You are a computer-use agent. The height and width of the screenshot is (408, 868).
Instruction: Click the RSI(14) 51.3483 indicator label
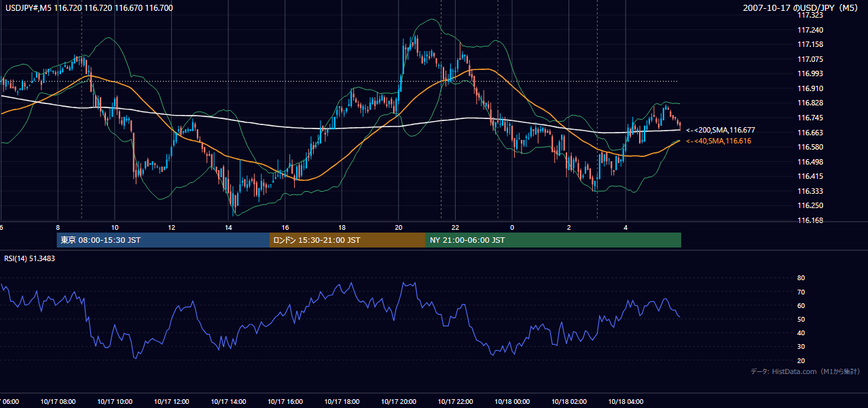pyautogui.click(x=30, y=258)
